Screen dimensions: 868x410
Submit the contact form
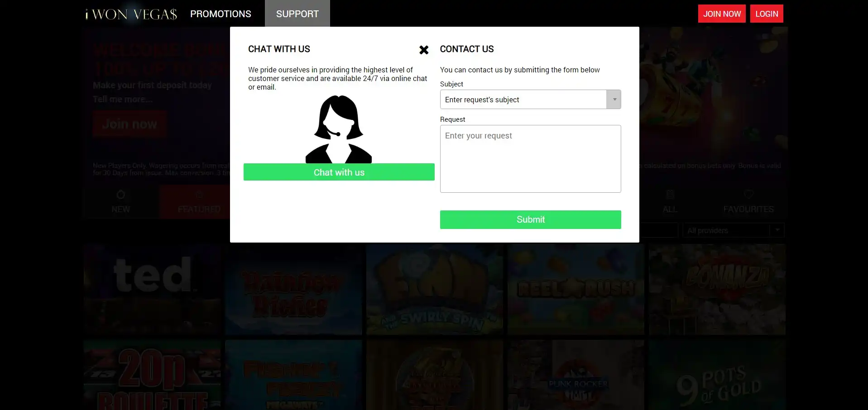(x=530, y=219)
